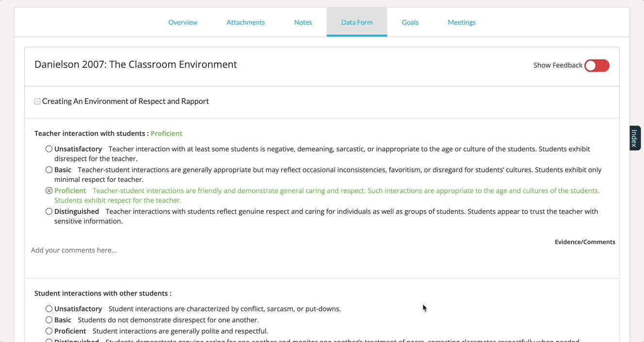Select the green Proficient teacher interaction radio
This screenshot has height=342, width=644.
pos(49,191)
